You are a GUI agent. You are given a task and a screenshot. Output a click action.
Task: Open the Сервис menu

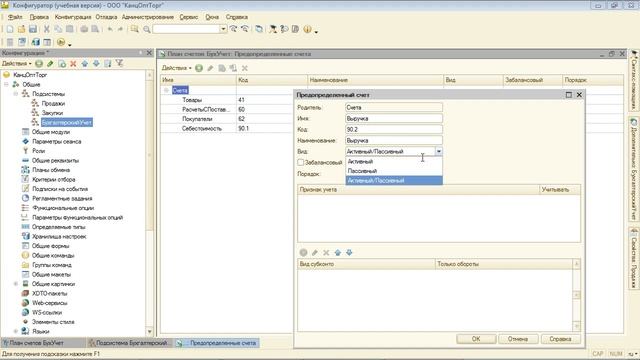(189, 17)
